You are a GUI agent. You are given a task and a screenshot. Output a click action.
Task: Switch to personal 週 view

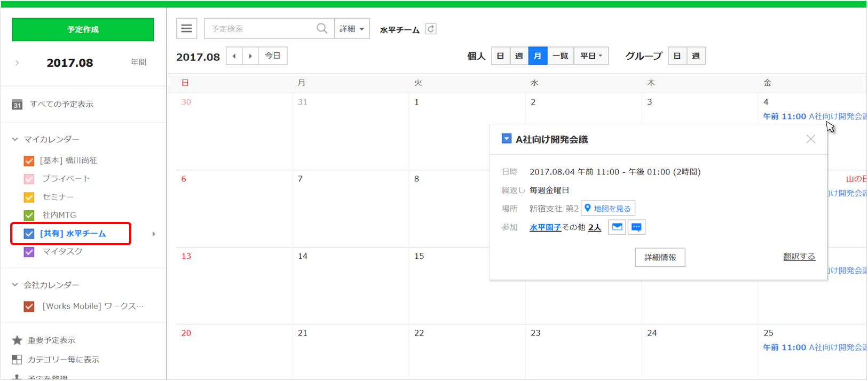coord(519,56)
